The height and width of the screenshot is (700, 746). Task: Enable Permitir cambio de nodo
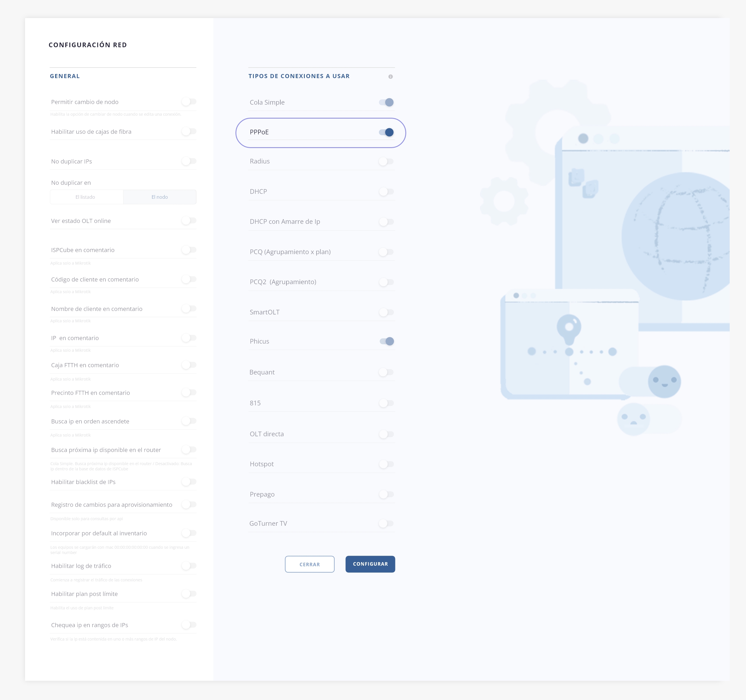(189, 102)
